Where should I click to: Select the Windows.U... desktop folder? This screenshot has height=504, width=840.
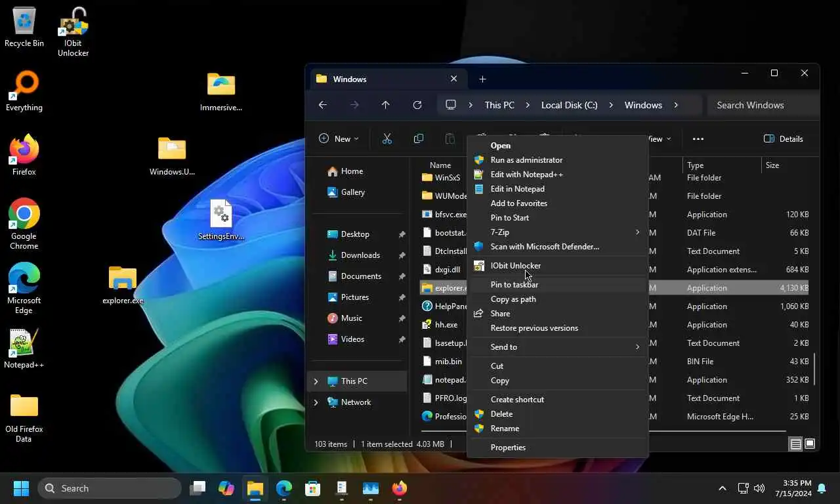[x=172, y=156]
